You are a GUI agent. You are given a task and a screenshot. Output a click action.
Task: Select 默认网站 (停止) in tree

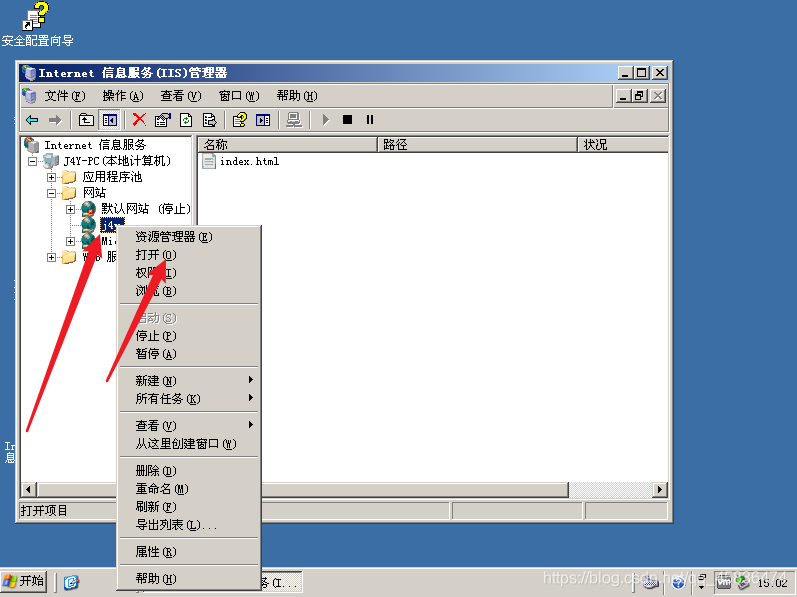pos(145,209)
